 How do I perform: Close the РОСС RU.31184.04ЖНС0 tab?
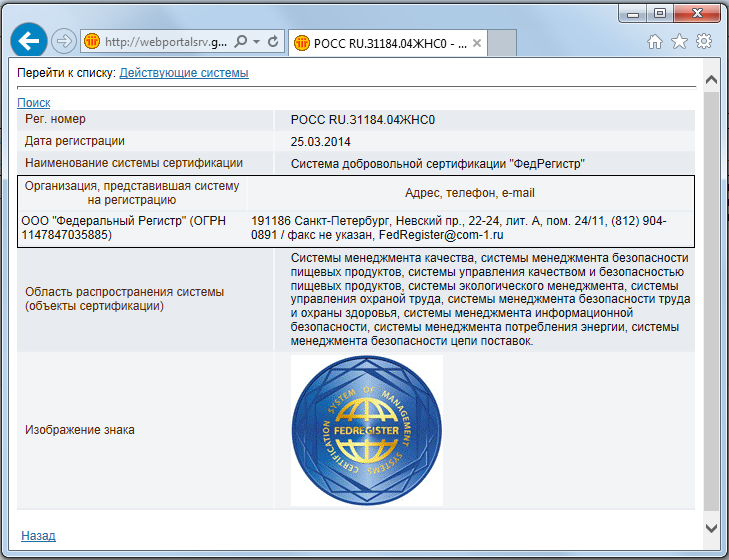tap(477, 43)
